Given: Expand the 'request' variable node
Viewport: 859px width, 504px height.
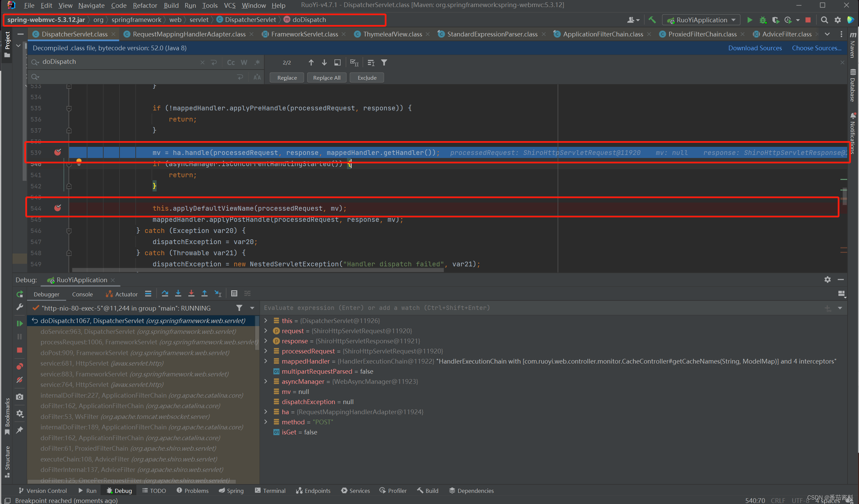Looking at the screenshot, I should coord(266,331).
